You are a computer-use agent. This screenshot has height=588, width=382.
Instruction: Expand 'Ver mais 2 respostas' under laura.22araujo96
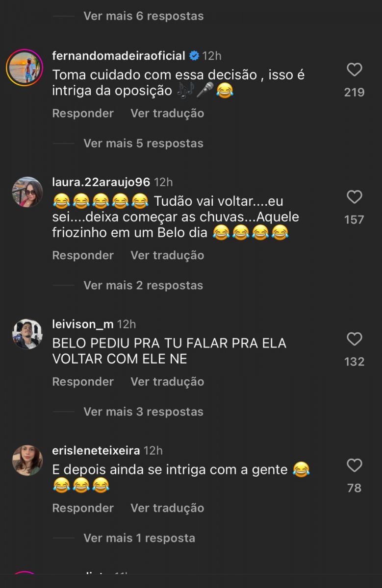[x=142, y=285]
